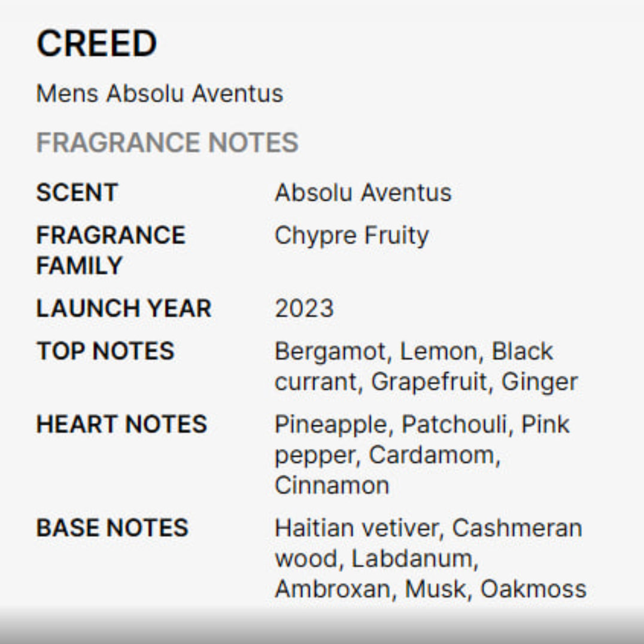Select the Absolu Aventus scent value
Image resolution: width=644 pixels, height=644 pixels.
click(363, 193)
